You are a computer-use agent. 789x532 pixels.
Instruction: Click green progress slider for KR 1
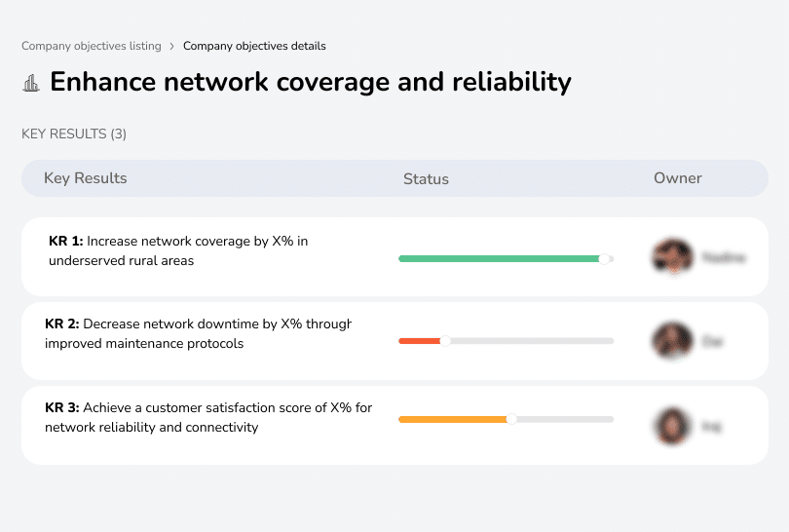[506, 259]
